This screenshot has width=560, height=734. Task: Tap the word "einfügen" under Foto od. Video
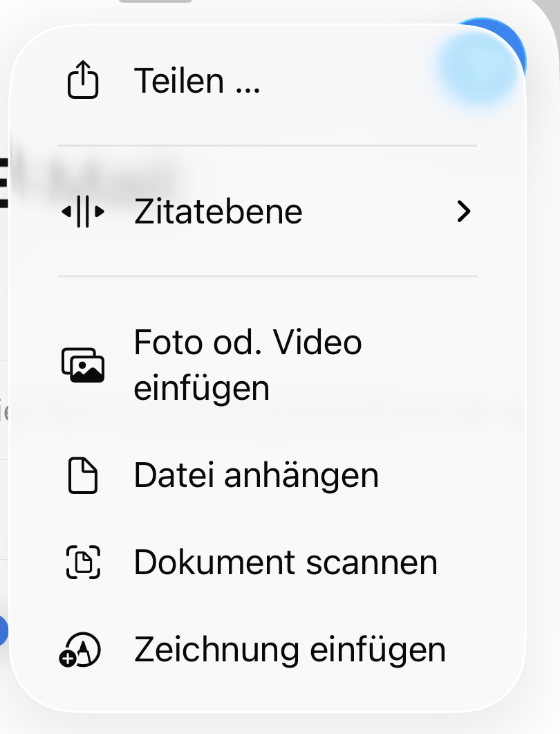click(x=201, y=388)
